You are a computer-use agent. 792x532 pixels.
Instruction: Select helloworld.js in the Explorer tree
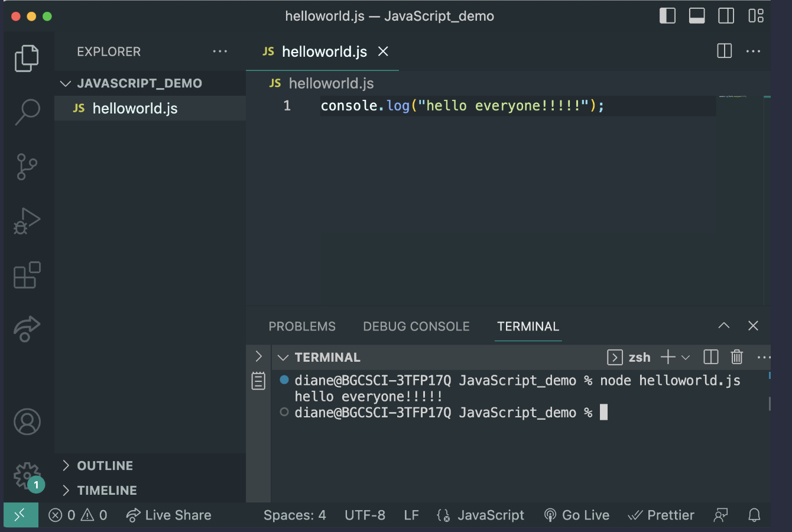tap(150, 108)
